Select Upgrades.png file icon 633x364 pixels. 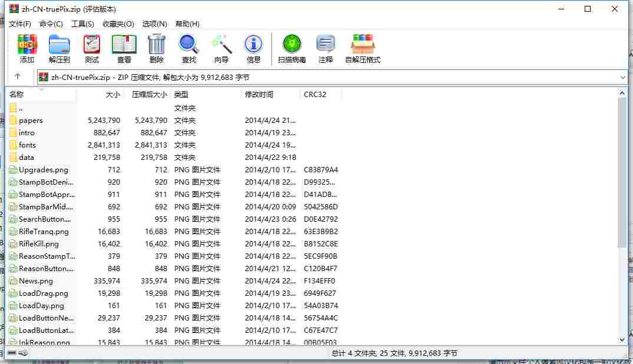point(13,170)
